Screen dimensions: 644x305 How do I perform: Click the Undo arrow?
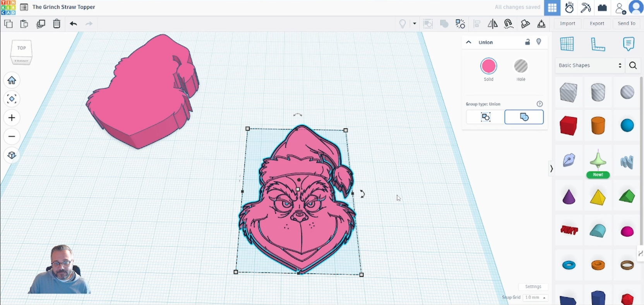[x=73, y=24]
